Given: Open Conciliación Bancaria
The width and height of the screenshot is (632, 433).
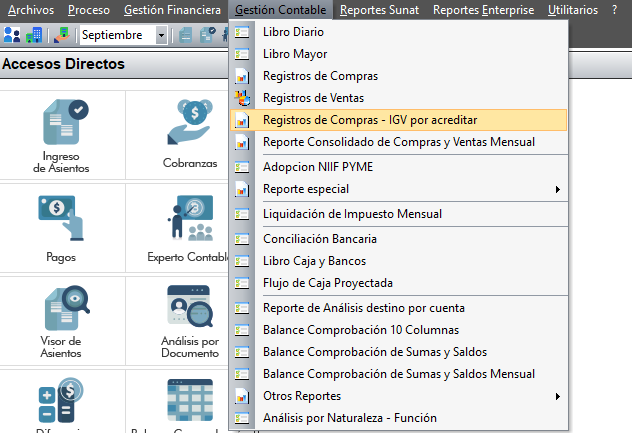Looking at the screenshot, I should pos(398,239).
